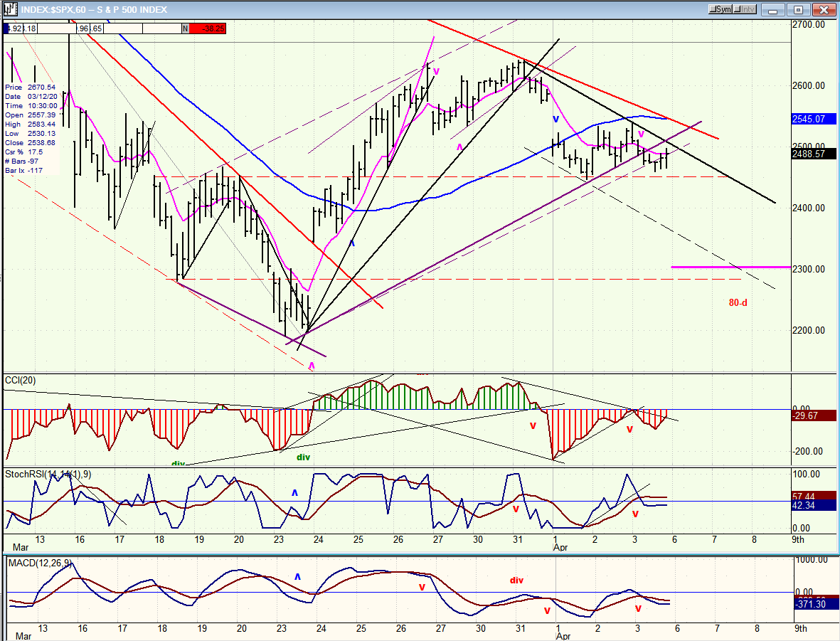Click the 2200.00 price axis label

coord(809,330)
